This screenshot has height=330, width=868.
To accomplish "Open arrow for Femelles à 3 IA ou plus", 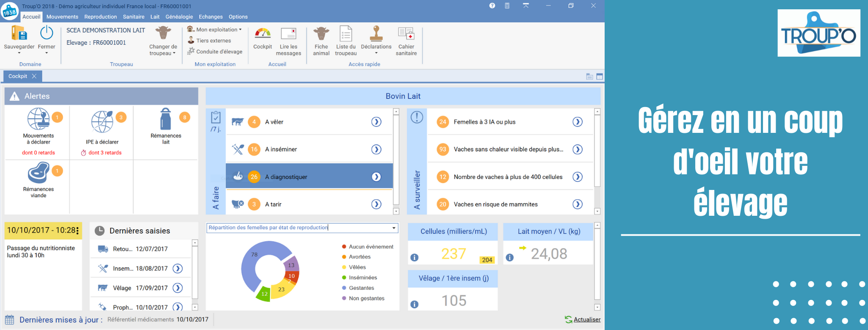I will [578, 122].
